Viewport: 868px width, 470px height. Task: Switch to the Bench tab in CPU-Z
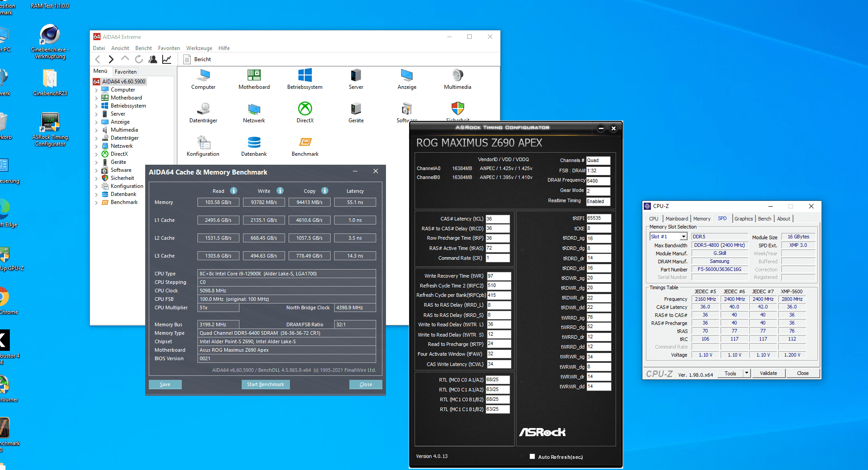[x=764, y=219]
